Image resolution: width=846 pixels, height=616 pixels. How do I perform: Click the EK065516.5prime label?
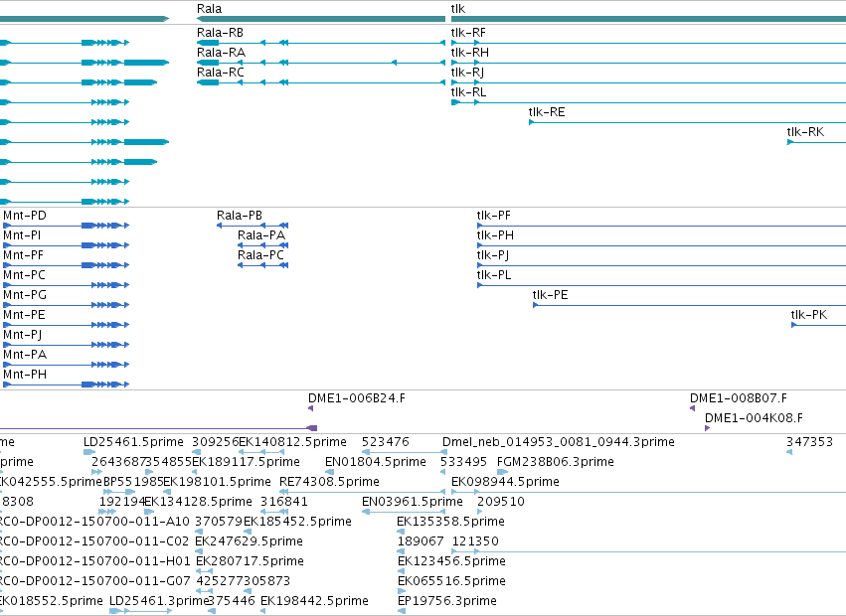coord(451,582)
